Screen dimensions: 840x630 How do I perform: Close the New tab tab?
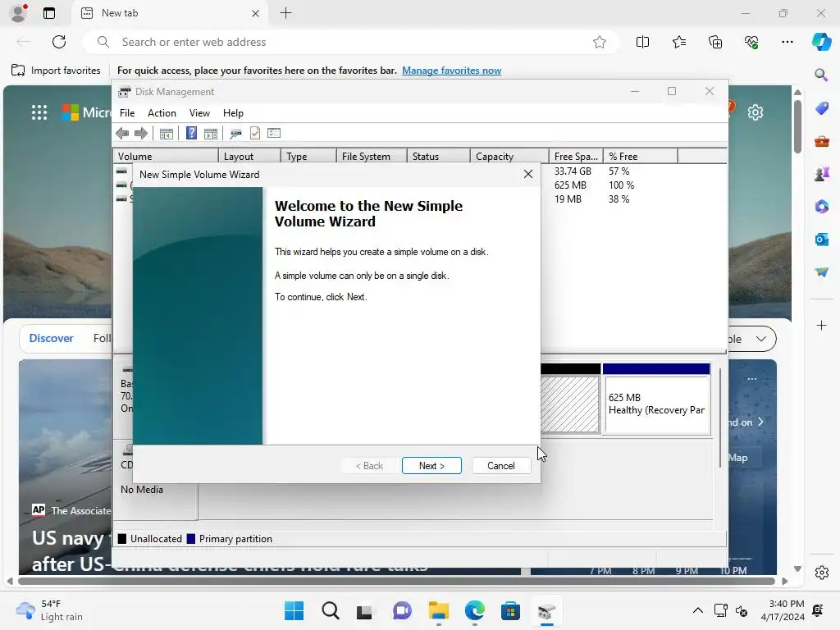[x=256, y=13]
